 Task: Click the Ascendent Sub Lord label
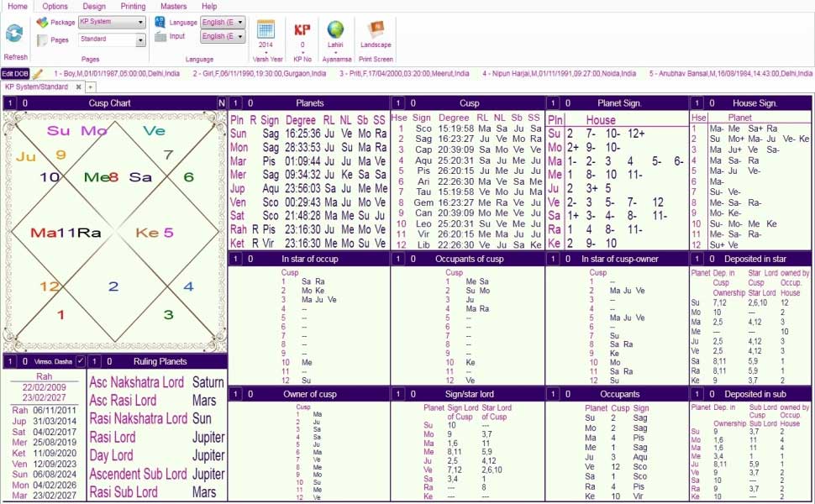138,474
